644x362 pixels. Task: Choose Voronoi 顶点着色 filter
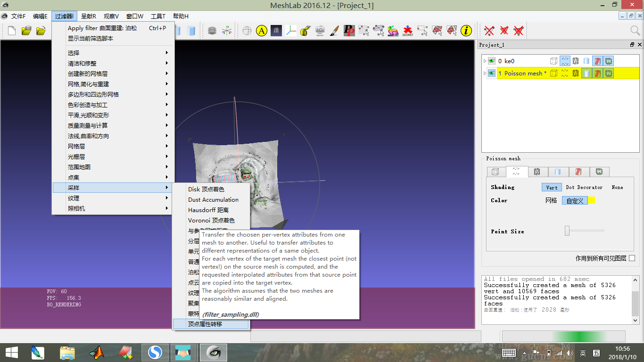coord(210,220)
